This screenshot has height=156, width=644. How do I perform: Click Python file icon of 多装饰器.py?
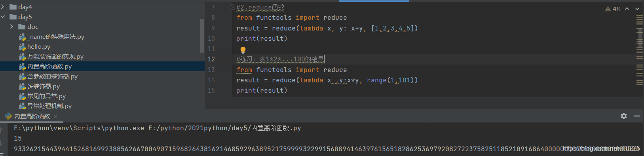[22, 86]
